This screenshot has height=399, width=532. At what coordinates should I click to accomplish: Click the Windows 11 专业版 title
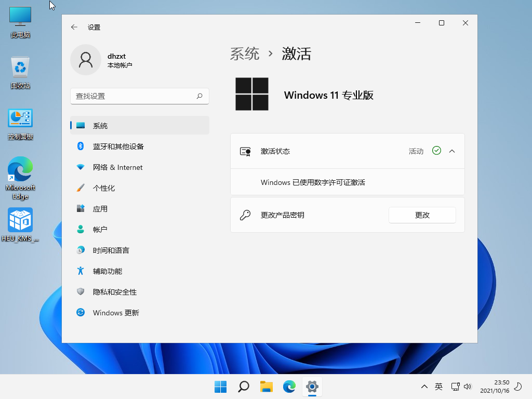click(x=329, y=96)
